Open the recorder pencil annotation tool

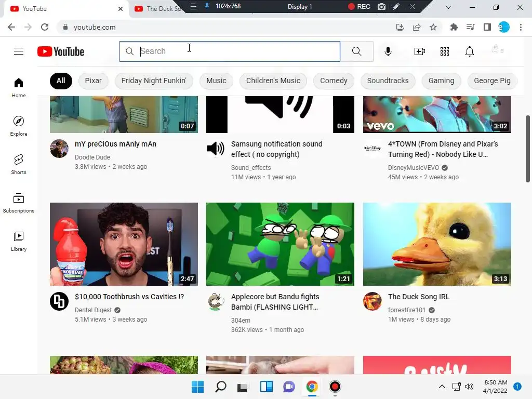(396, 6)
